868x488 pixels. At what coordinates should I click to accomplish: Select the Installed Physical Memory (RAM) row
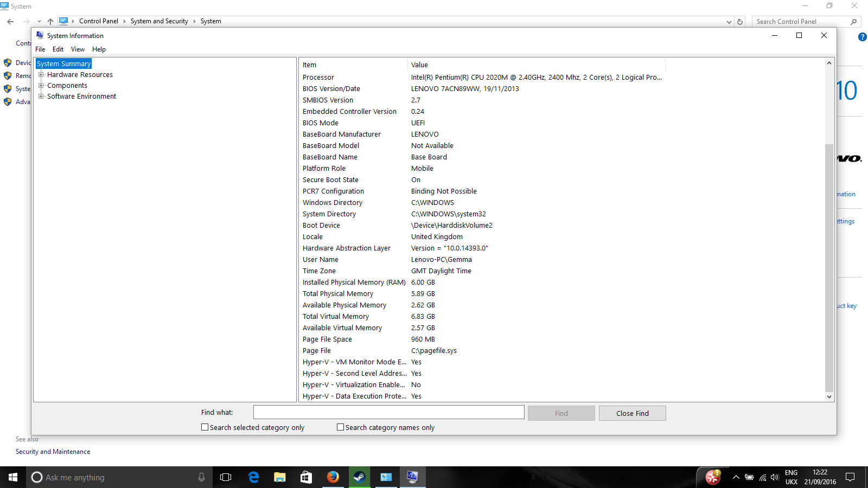(482, 282)
